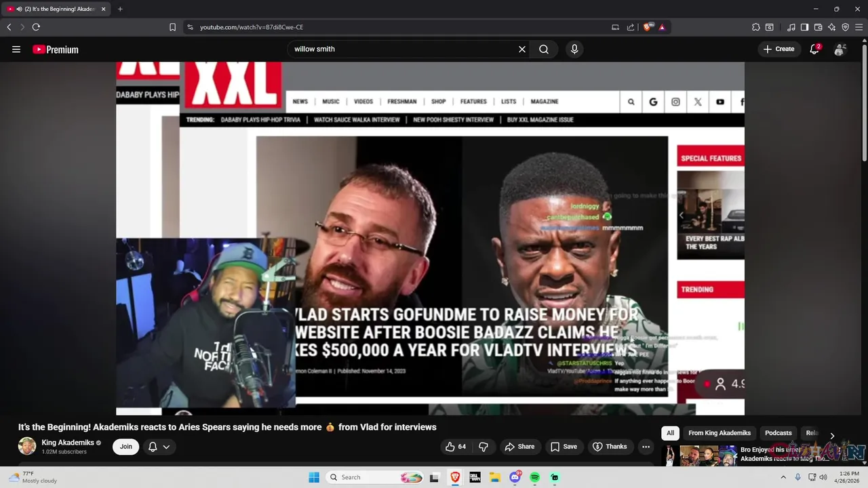The height and width of the screenshot is (488, 868).
Task: Send a Thanks to the creator
Action: click(x=610, y=447)
